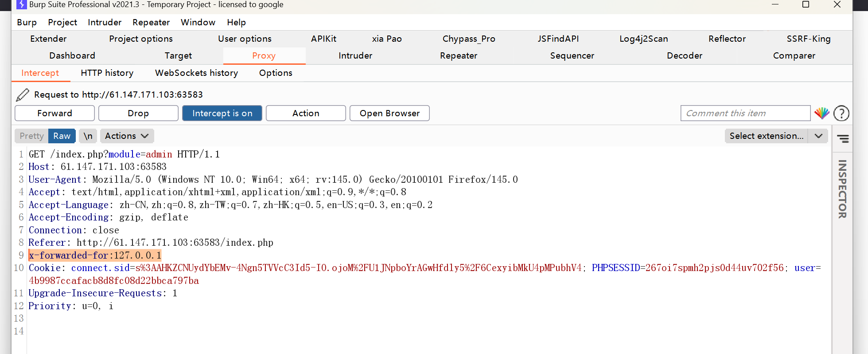Click the Inspector hamburger lines icon

pyautogui.click(x=843, y=138)
